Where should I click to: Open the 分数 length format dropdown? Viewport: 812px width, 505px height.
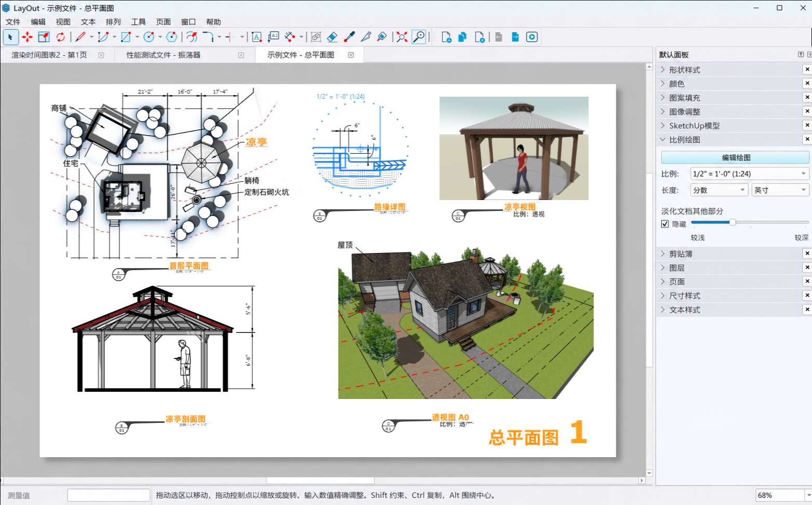719,190
